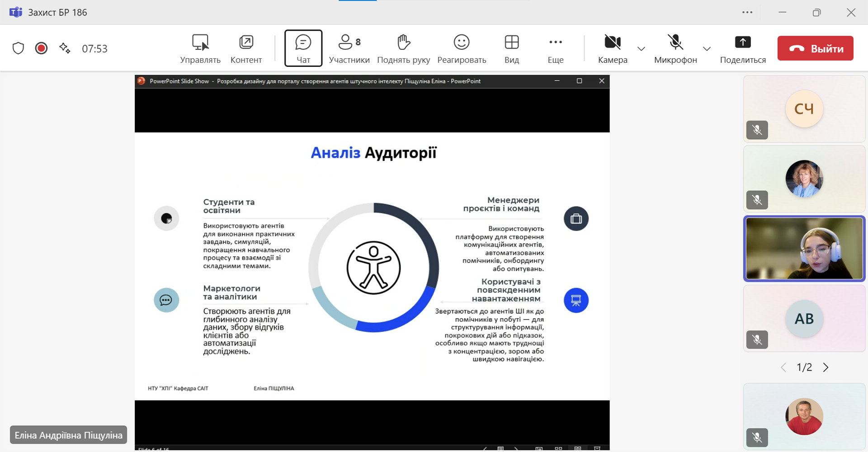This screenshot has width=868, height=452.
Task: Click the Поделиться share screen icon
Action: pos(742,43)
